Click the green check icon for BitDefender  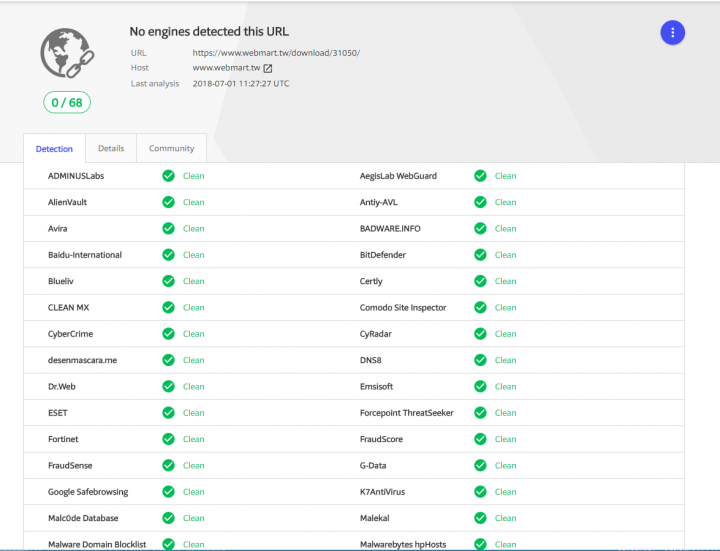pos(481,255)
